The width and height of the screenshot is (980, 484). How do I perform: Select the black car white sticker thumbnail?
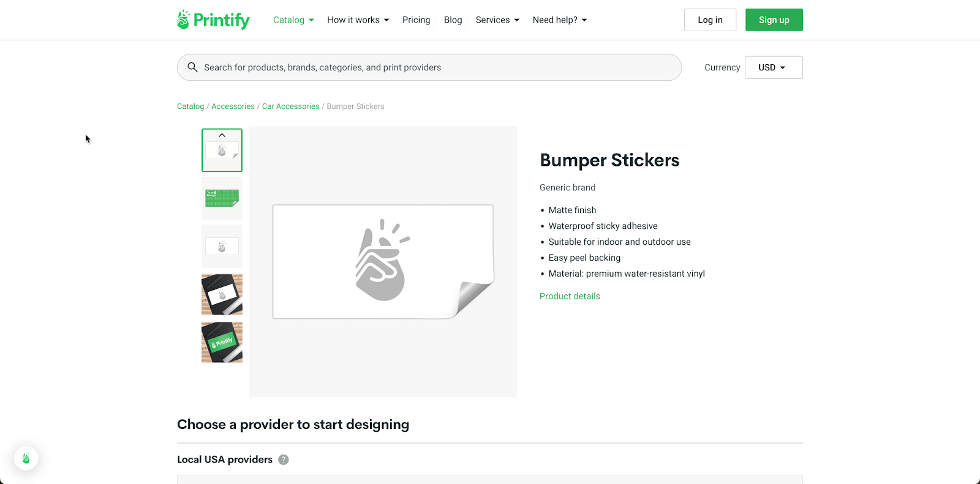coord(222,294)
